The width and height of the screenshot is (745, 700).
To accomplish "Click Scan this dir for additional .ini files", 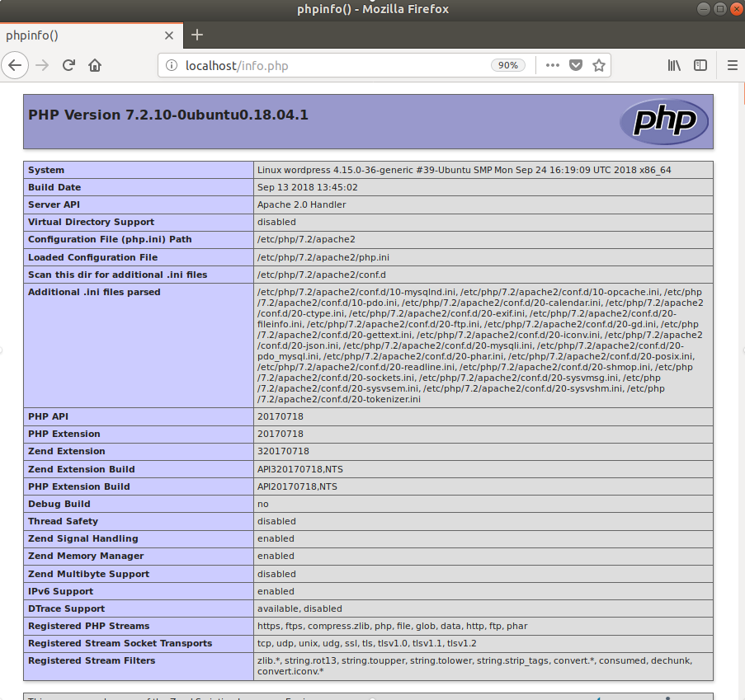I will [117, 275].
